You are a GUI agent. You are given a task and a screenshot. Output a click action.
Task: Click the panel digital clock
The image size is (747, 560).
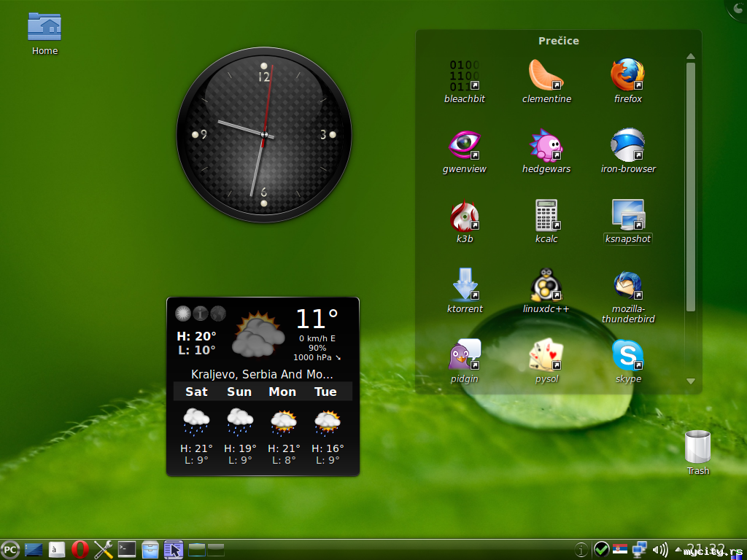click(706, 550)
